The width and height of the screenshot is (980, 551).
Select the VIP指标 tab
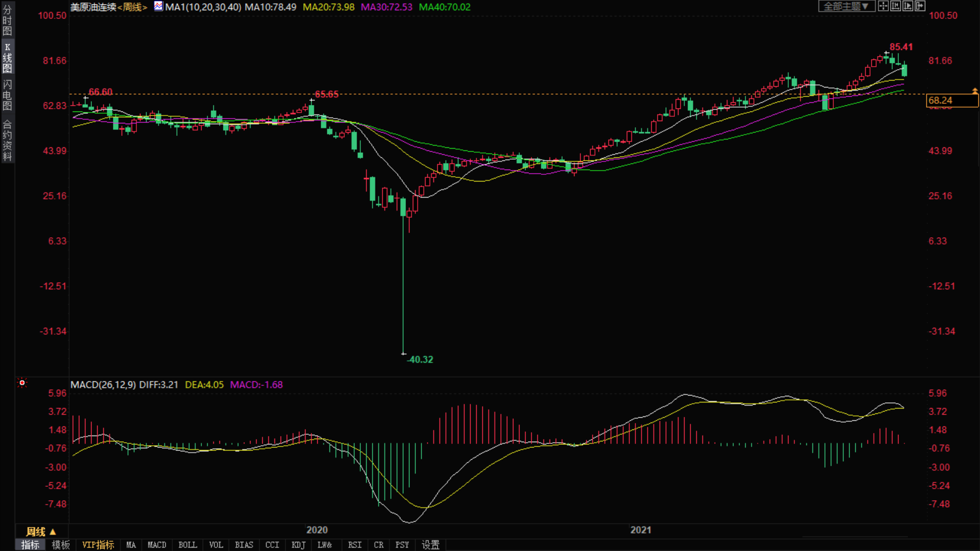[x=98, y=545]
